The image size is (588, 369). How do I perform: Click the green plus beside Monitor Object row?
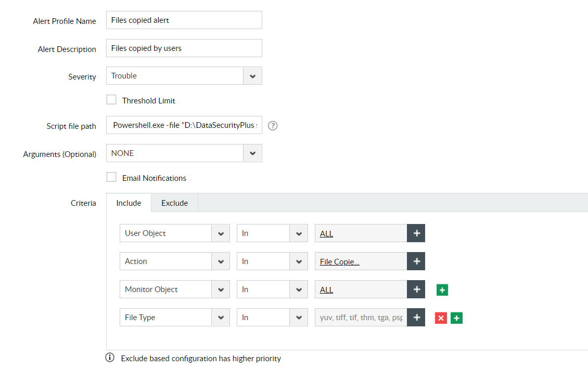[442, 289]
